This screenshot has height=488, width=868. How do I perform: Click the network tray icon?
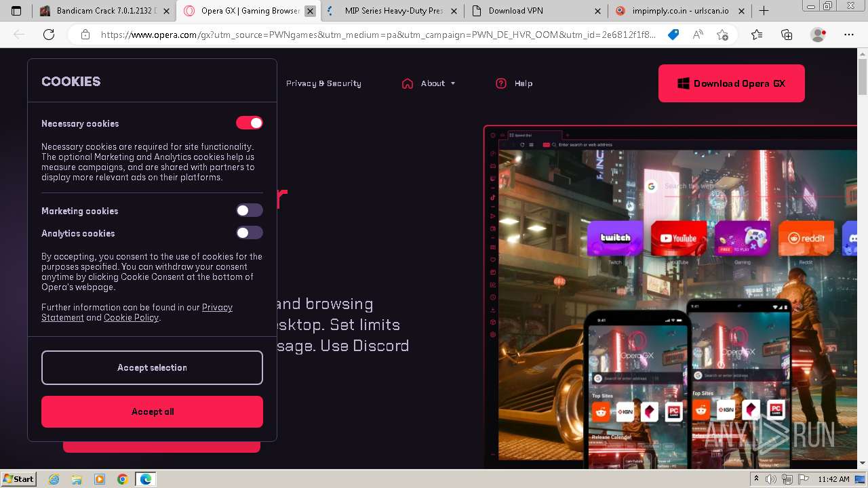(x=786, y=479)
